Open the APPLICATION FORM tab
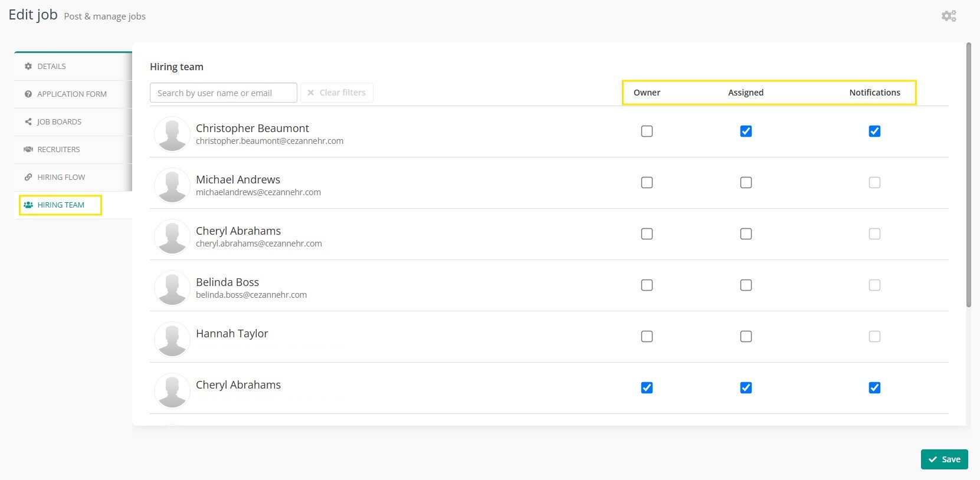 (x=73, y=94)
